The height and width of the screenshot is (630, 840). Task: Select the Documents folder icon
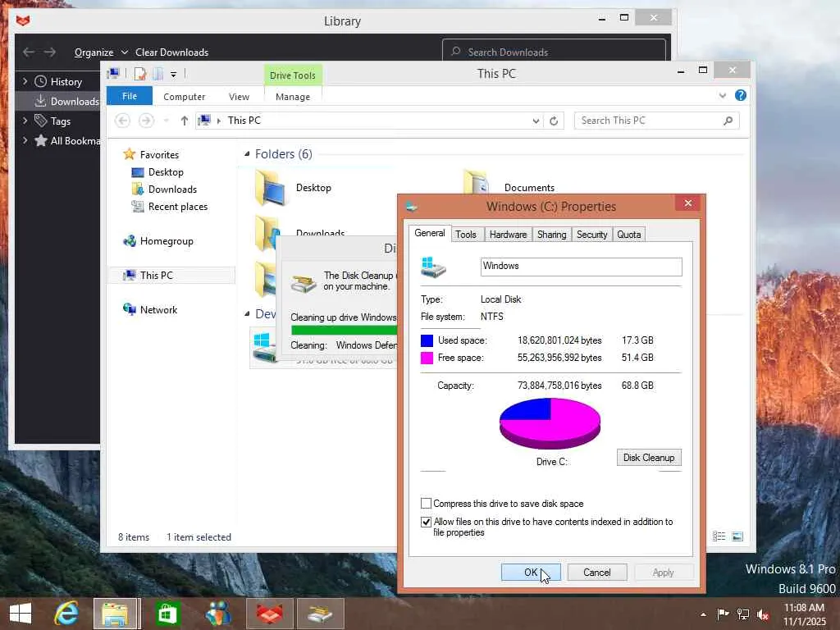point(475,183)
